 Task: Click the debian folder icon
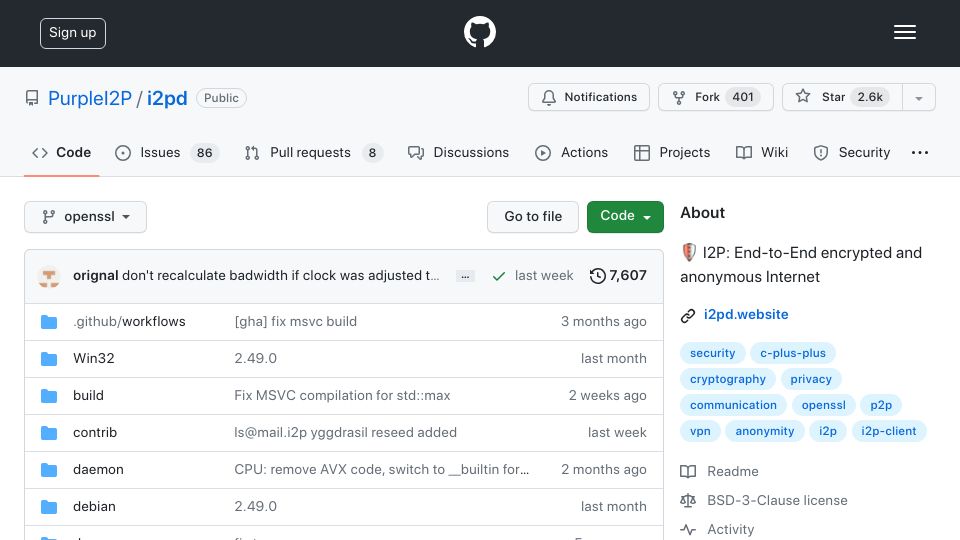49,507
